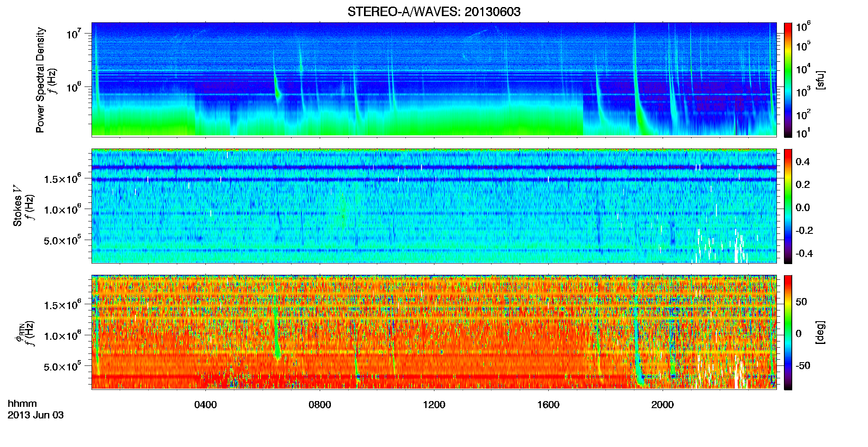Click the Stokes V spectrogram panel

point(434,206)
